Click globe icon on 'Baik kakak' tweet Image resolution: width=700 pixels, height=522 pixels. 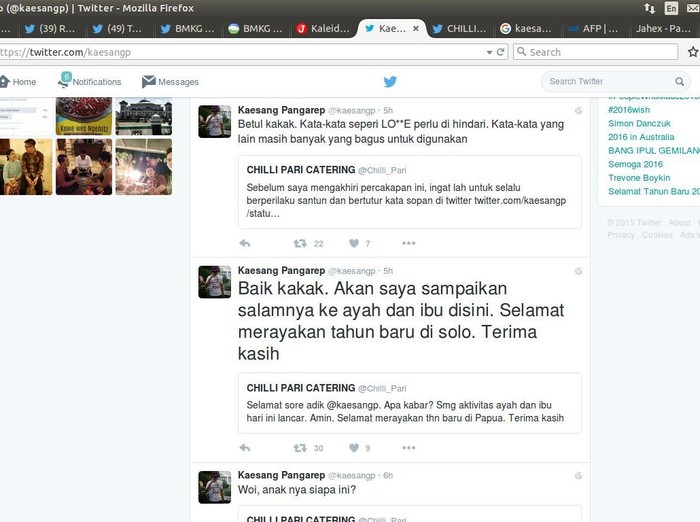pyautogui.click(x=579, y=271)
